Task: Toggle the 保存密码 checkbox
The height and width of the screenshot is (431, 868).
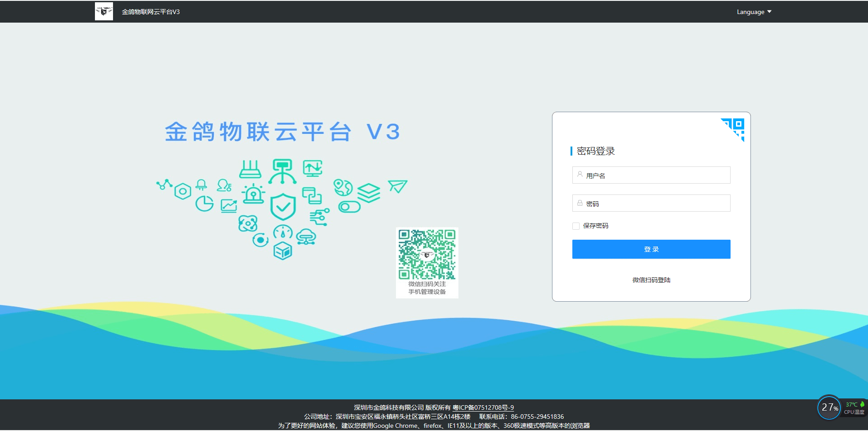Action: (576, 226)
